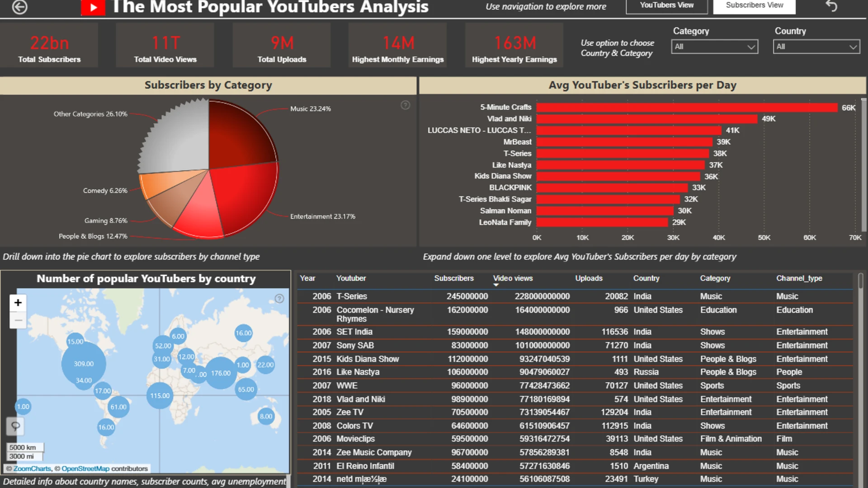Sort table by Channel_type column header

click(x=799, y=278)
